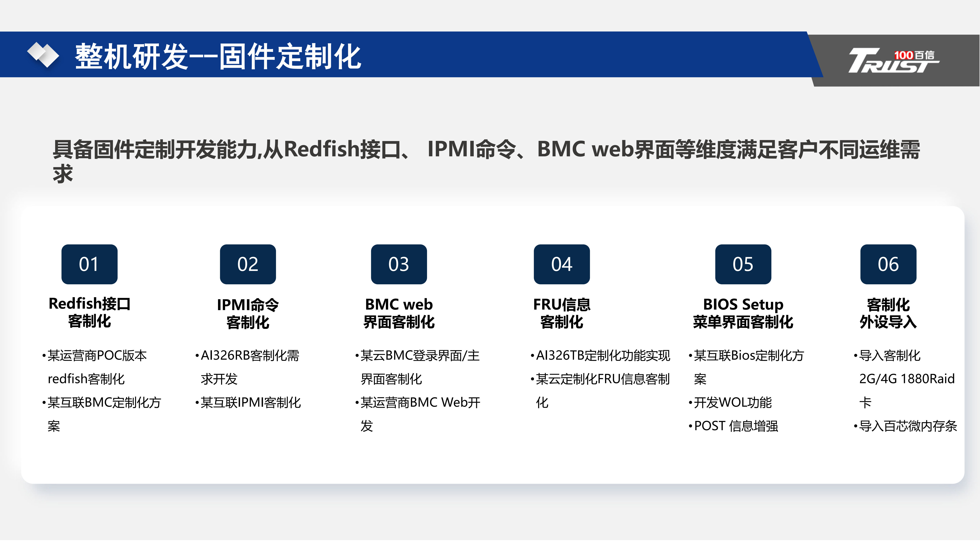
Task: Click the IPMI命令客制化 heading
Action: point(248,313)
